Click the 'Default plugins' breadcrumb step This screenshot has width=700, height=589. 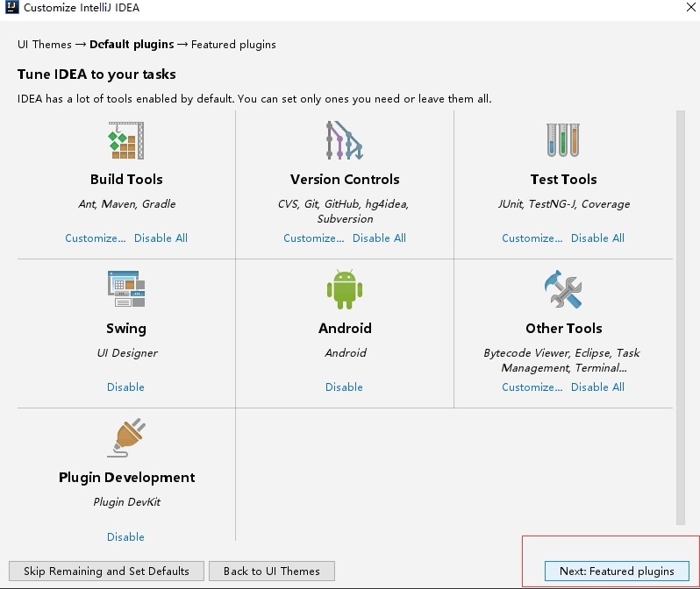click(132, 45)
